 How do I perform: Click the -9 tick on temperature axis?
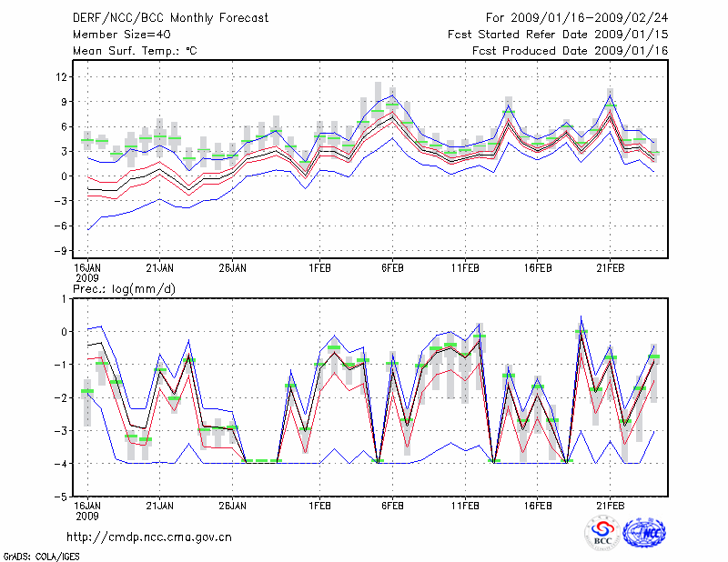(x=62, y=250)
